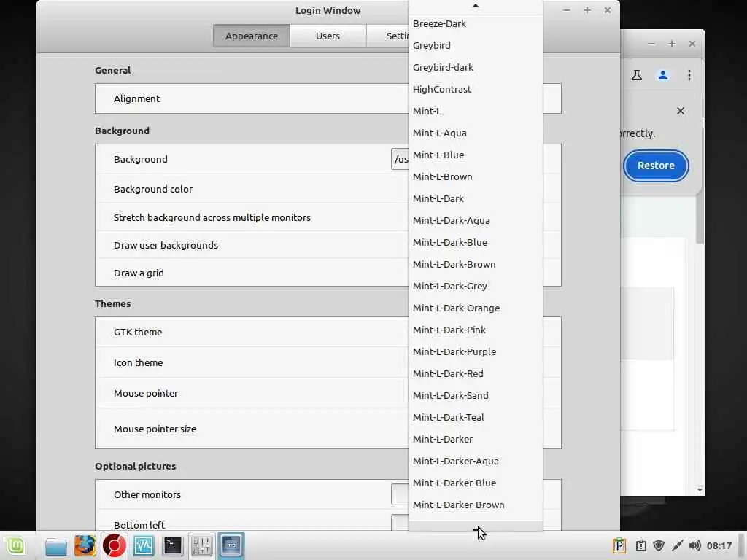Image resolution: width=747 pixels, height=560 pixels.
Task: Open the system monitor taskbar icon
Action: point(144,545)
